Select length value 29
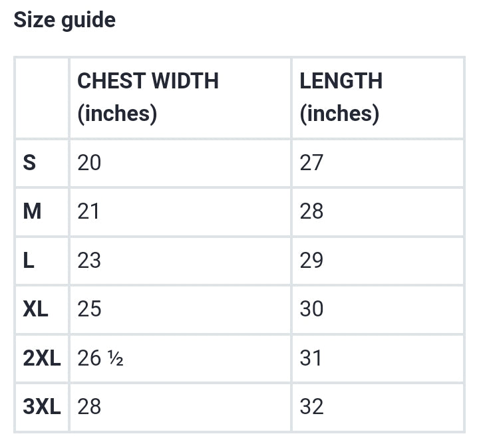 coord(311,260)
